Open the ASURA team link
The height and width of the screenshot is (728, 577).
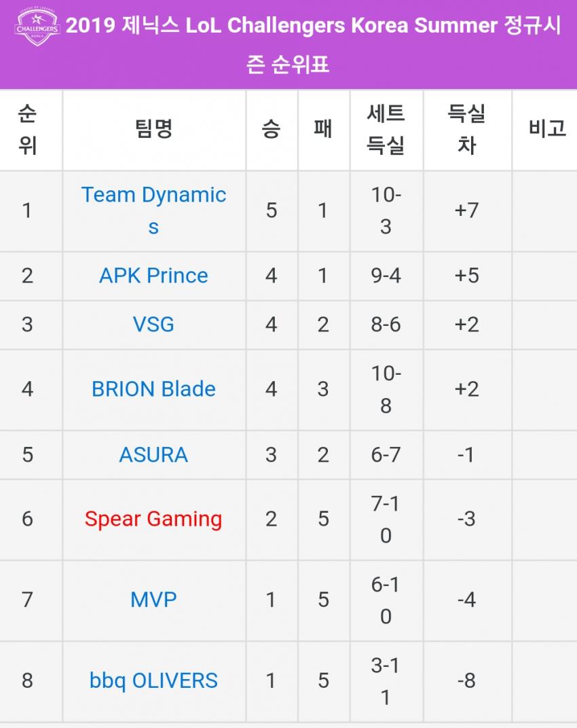click(153, 454)
